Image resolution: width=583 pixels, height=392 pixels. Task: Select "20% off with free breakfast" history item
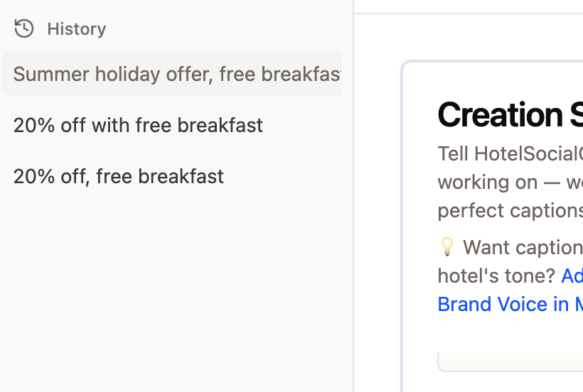coord(138,125)
